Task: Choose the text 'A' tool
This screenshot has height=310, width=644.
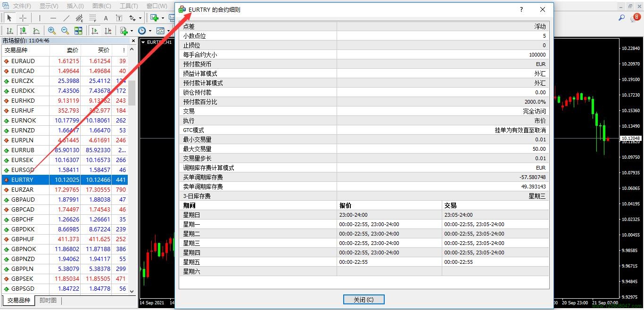Action: pyautogui.click(x=106, y=18)
